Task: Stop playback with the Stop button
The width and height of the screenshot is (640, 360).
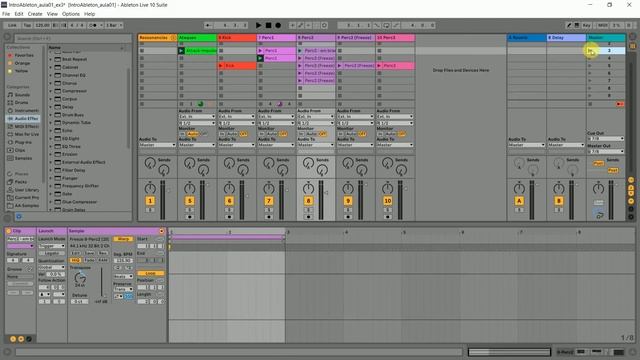Action: tap(268, 25)
